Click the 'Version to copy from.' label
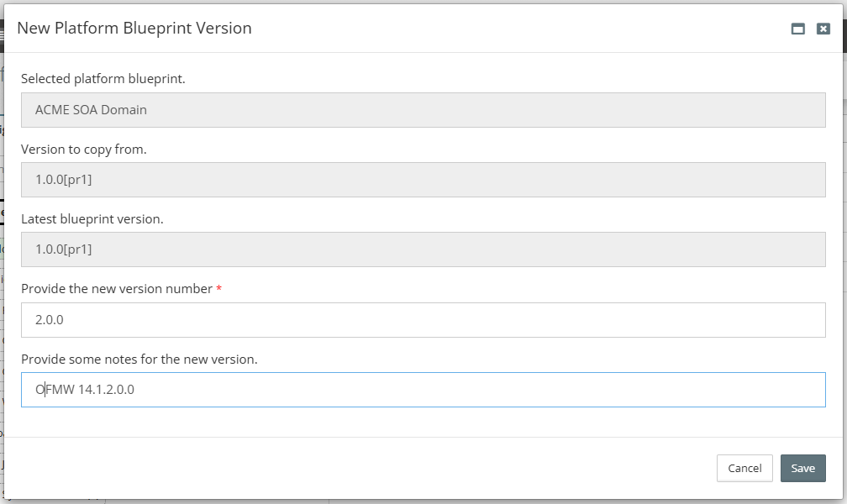847x504 pixels. (84, 150)
